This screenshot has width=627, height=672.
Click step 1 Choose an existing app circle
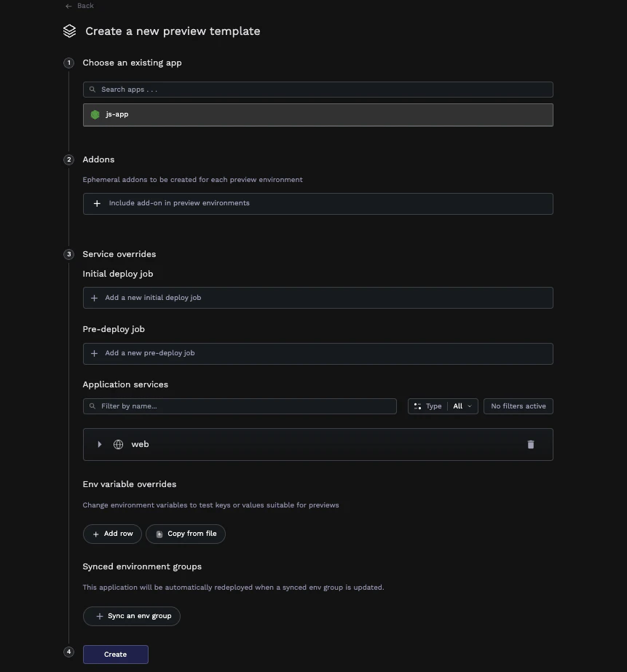click(68, 63)
